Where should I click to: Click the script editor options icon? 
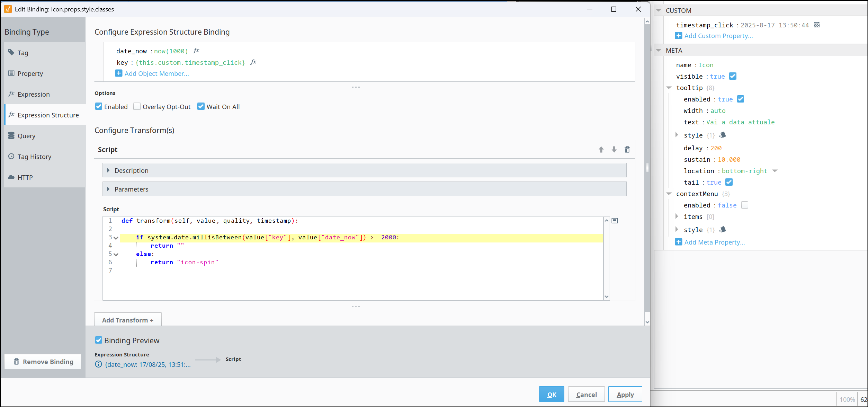[x=615, y=221]
